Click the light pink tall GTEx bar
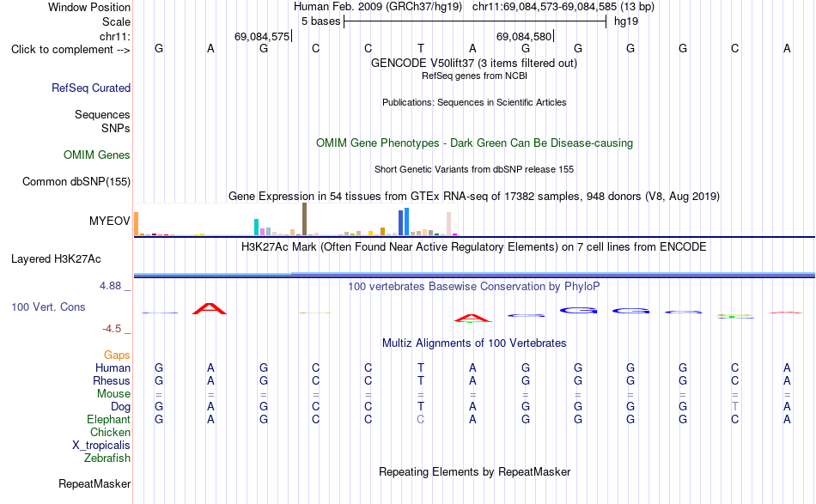816x504 pixels. tap(448, 223)
